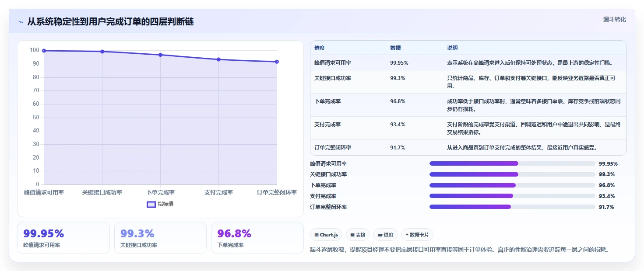The width and height of the screenshot is (644, 271).
Task: Click the title 从系统稳定性到用户完成订单的四层判断链
Action: (x=110, y=22)
